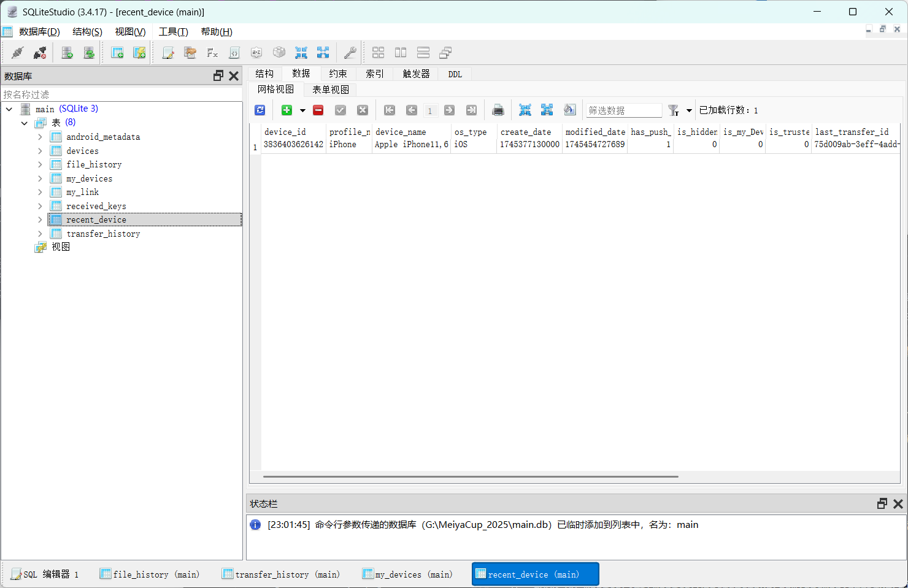Expand the devices table tree node
Image resolution: width=908 pixels, height=588 pixels.
point(40,151)
